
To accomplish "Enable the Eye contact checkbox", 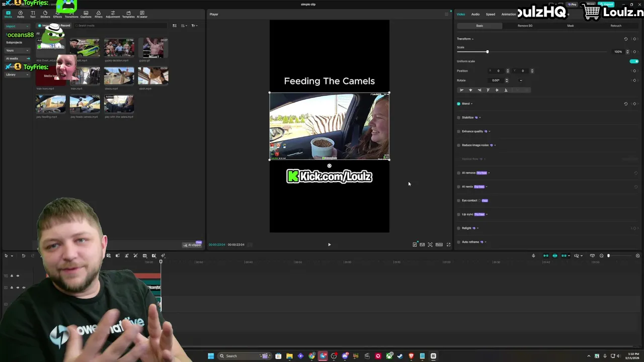I will (458, 201).
